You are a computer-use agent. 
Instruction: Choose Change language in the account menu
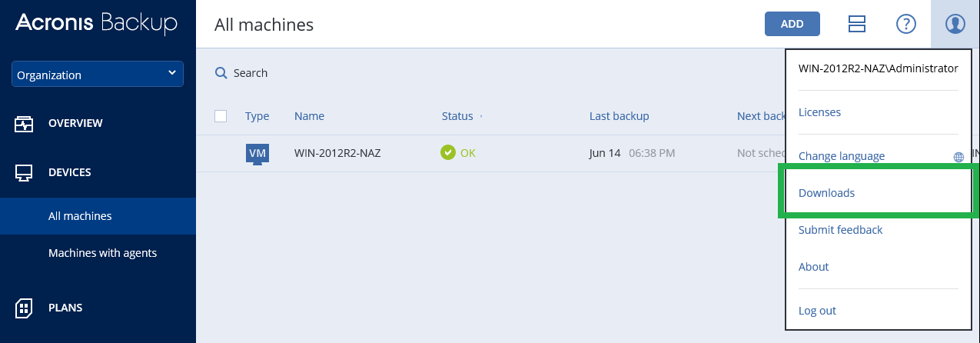[842, 156]
